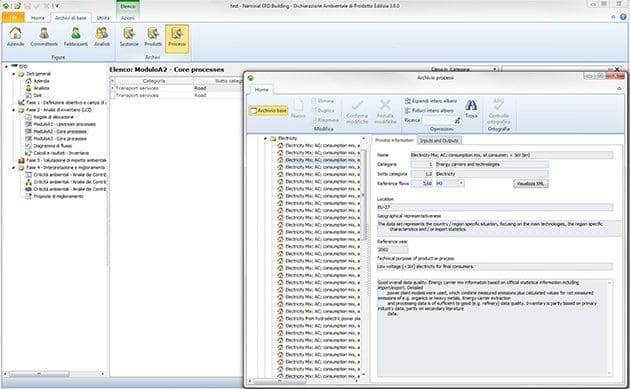Collapse the Electricity folder in process tree
The image size is (630, 389).
[x=266, y=139]
